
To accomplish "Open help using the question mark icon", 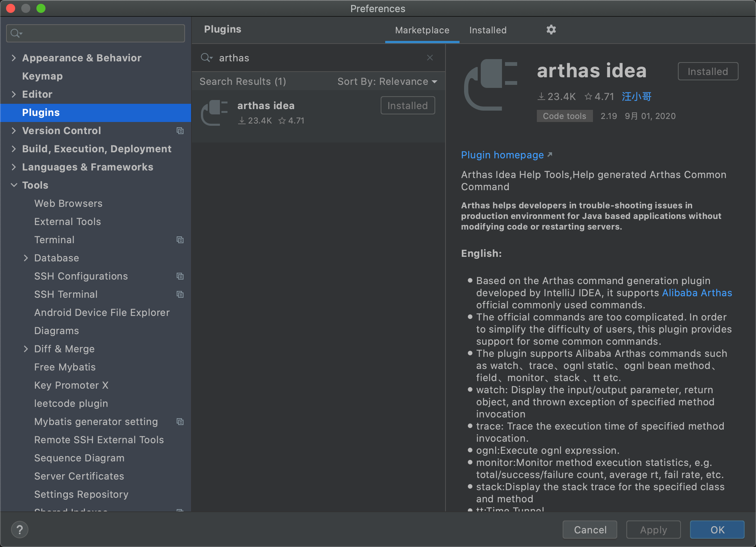I will click(19, 530).
